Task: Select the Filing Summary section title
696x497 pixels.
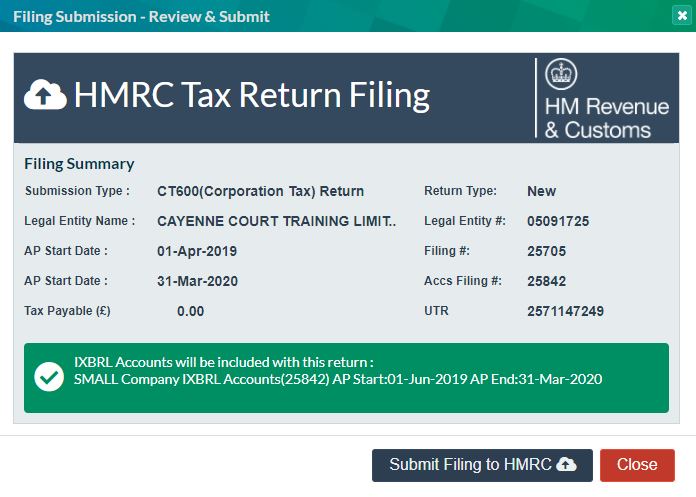Action: pyautogui.click(x=79, y=164)
